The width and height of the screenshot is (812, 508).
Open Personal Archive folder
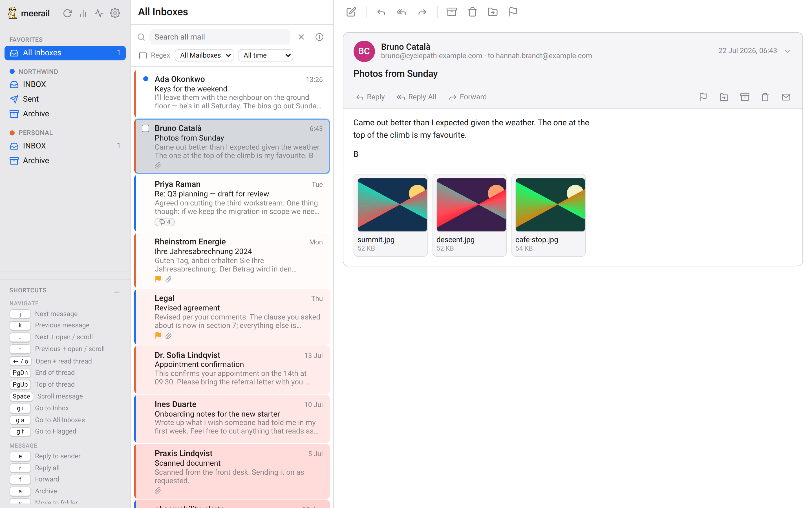[65, 161]
